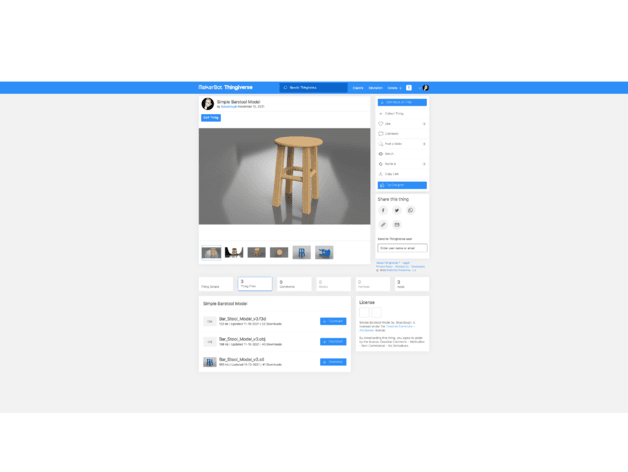Switch to the Thing Files tab

[x=255, y=284]
